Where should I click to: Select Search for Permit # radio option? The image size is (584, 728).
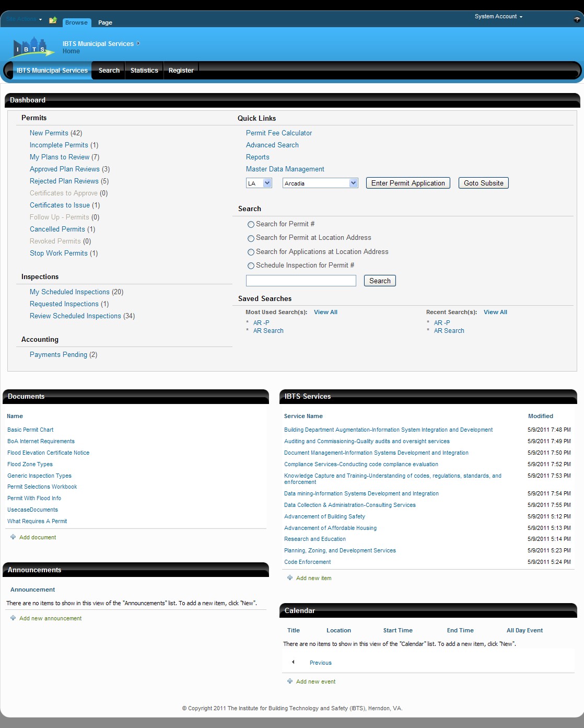point(251,224)
